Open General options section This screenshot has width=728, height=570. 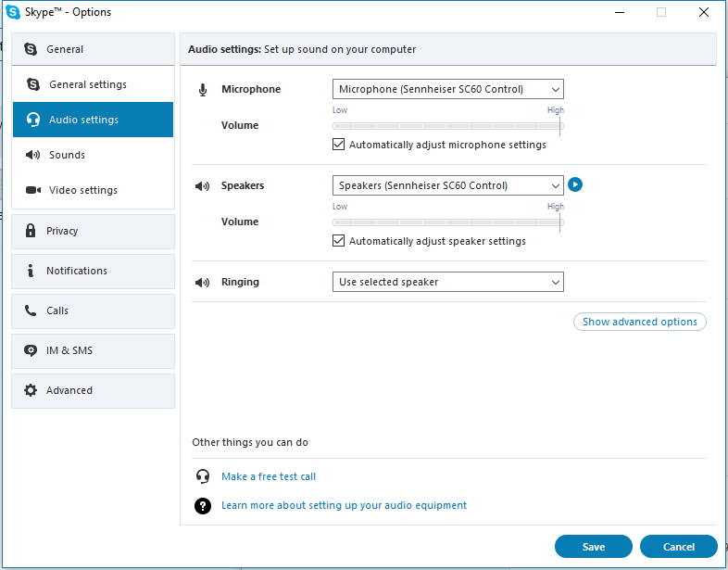(93, 49)
